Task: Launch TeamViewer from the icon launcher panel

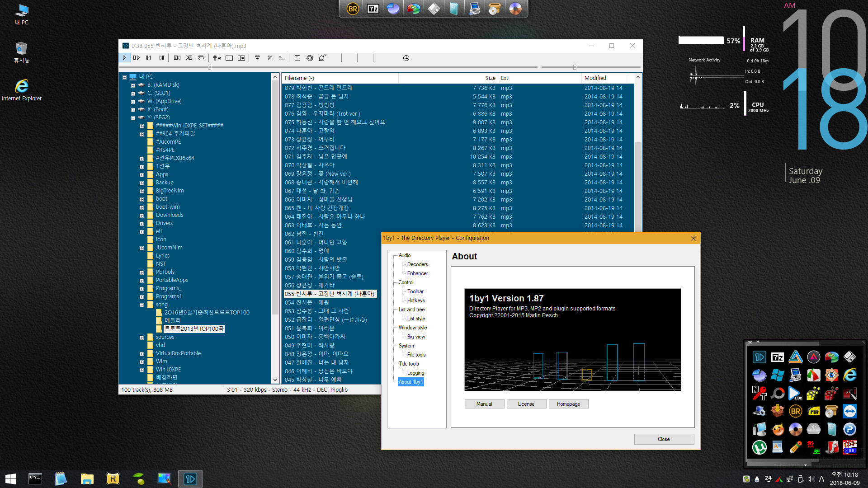Action: click(x=849, y=411)
